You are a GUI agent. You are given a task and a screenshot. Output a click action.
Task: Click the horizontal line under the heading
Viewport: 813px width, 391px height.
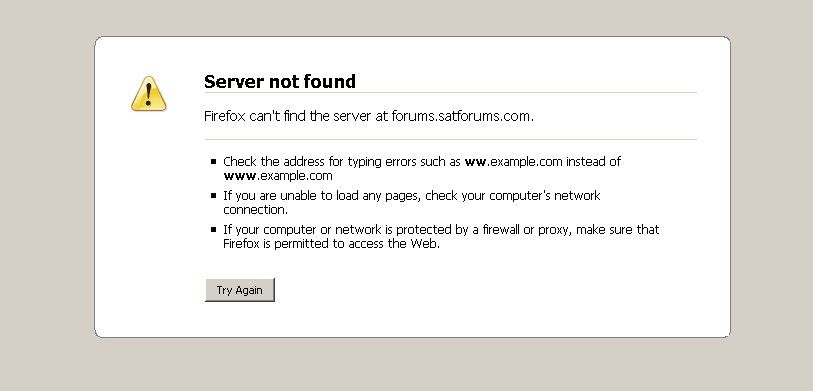click(x=450, y=93)
